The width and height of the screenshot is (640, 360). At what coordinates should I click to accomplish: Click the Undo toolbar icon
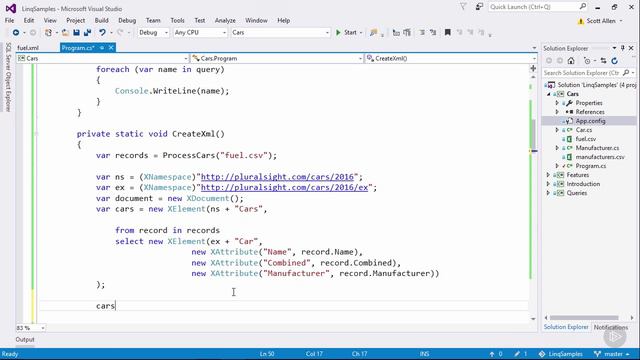coord(102,33)
